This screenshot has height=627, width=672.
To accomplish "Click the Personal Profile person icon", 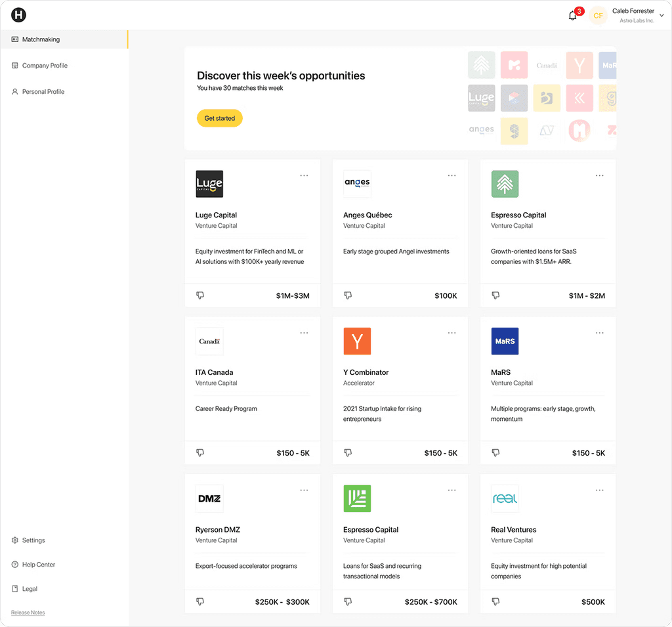I will pos(15,92).
